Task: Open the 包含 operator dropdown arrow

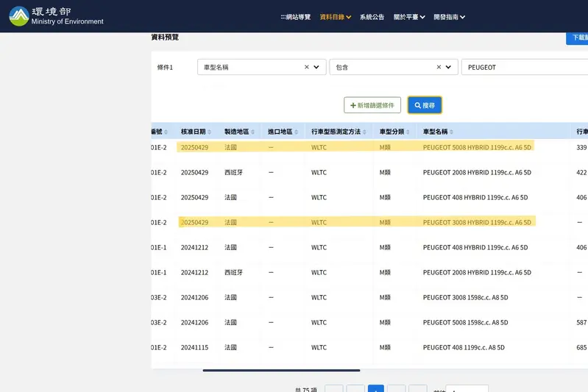Action: click(x=448, y=67)
